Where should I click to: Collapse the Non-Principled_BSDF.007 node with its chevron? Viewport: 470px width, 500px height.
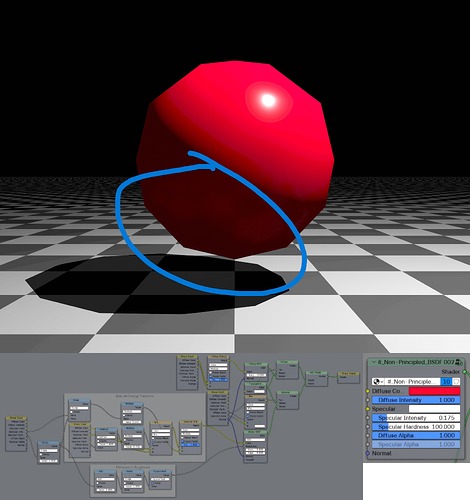click(x=373, y=362)
